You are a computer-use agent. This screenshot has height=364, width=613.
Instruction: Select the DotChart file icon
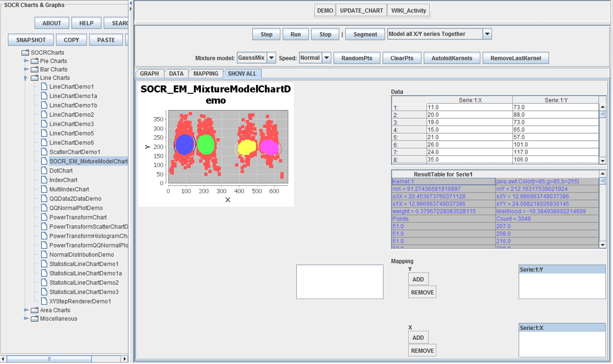click(44, 171)
